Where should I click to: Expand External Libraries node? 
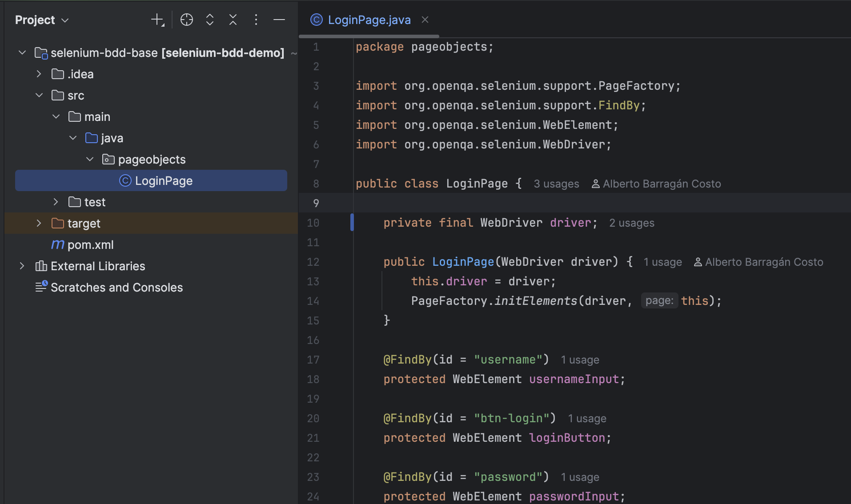pos(22,266)
